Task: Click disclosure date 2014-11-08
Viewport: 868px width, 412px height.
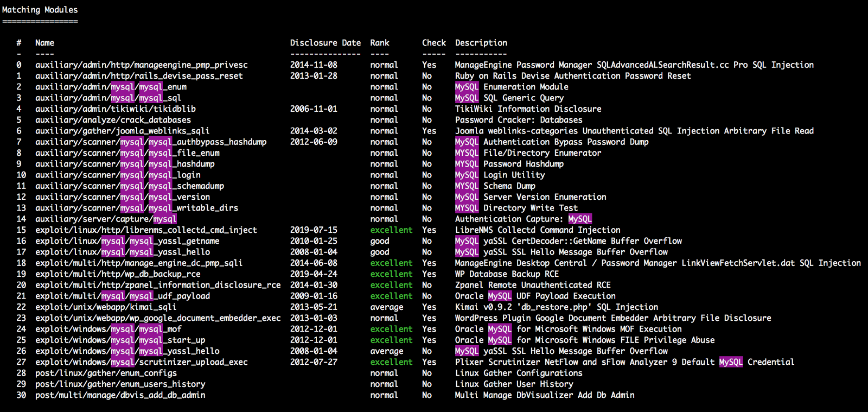Action: tap(314, 65)
